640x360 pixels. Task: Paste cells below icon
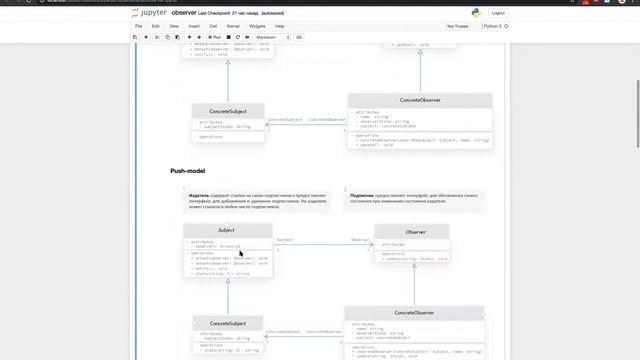pos(177,37)
